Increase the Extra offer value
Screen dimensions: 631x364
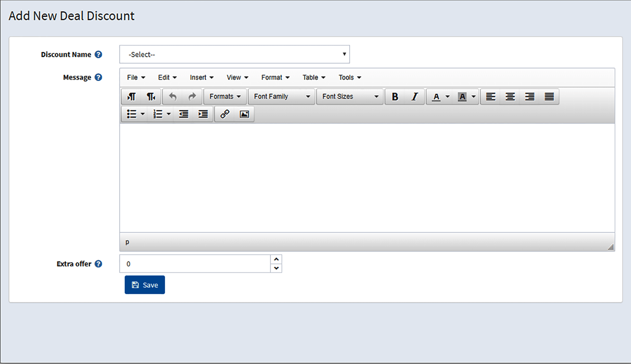[x=276, y=259]
